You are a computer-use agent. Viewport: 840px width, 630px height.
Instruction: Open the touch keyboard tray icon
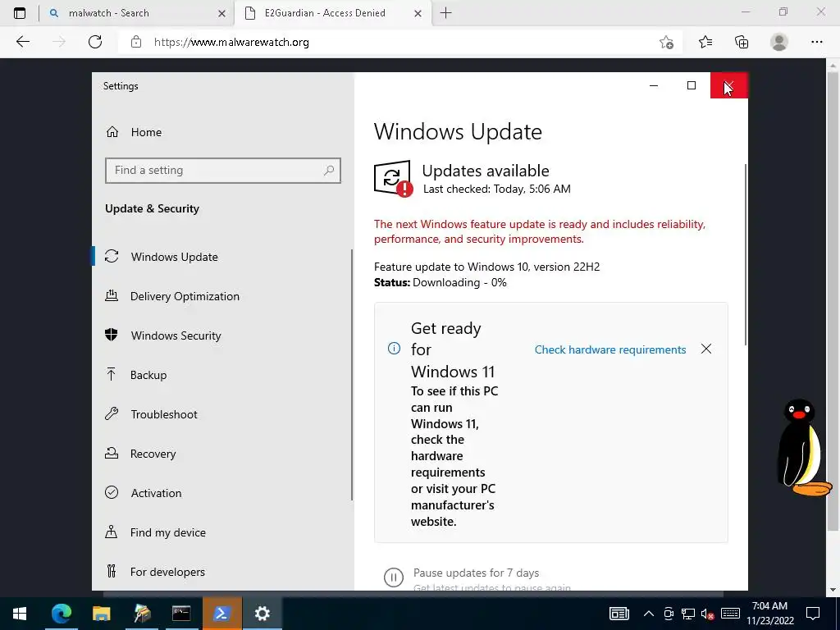tap(730, 614)
